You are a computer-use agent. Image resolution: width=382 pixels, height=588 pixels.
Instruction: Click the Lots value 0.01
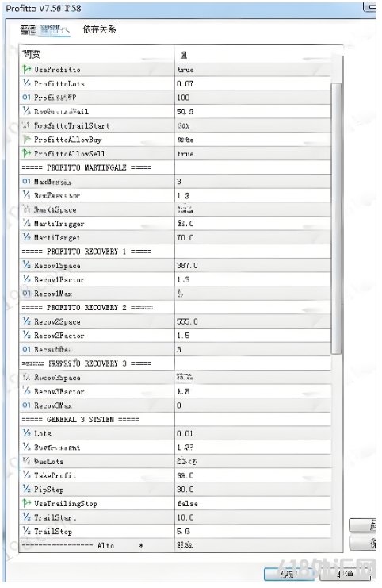(185, 433)
